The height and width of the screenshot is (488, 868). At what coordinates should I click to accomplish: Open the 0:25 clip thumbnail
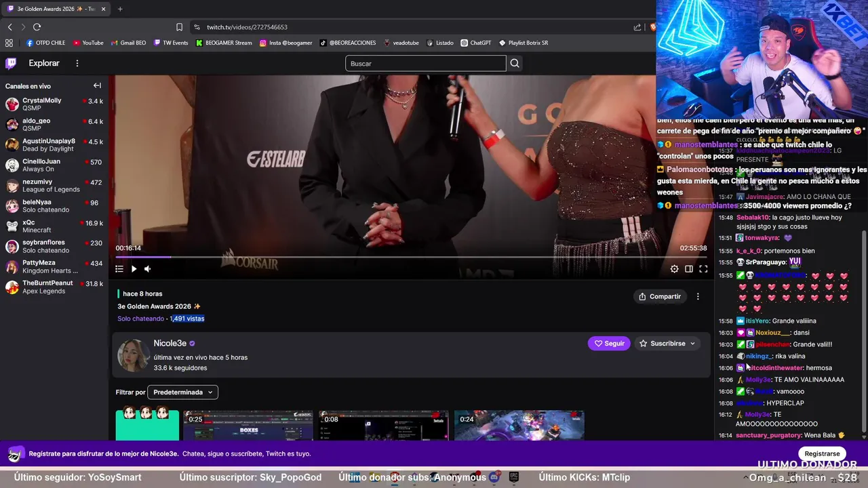coord(248,426)
